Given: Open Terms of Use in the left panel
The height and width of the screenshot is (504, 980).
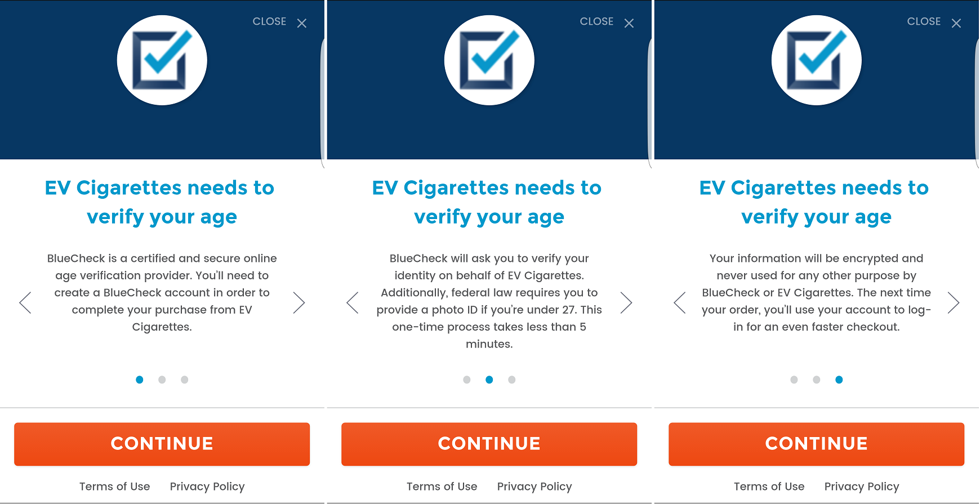Looking at the screenshot, I should (x=114, y=487).
